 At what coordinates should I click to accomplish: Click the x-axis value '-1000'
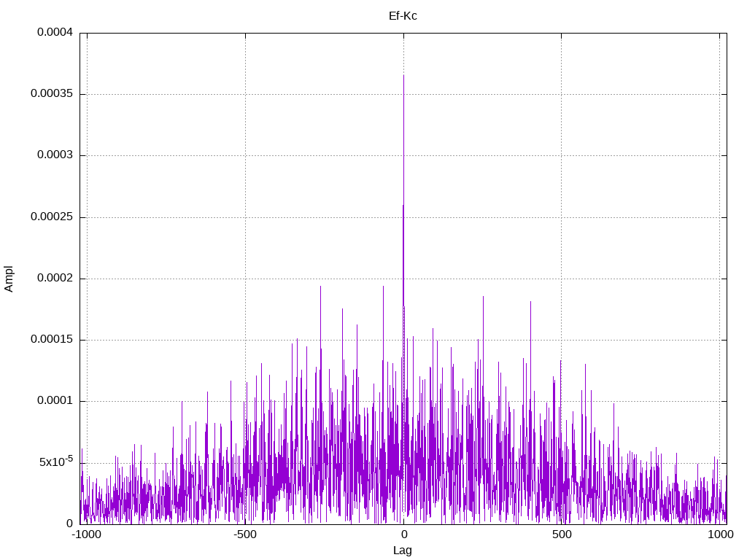[x=86, y=534]
